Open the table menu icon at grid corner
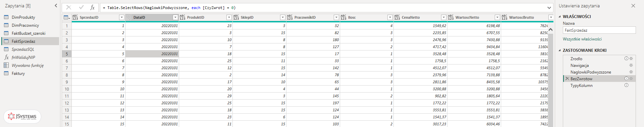Image resolution: width=644 pixels, height=127 pixels. tap(66, 17)
